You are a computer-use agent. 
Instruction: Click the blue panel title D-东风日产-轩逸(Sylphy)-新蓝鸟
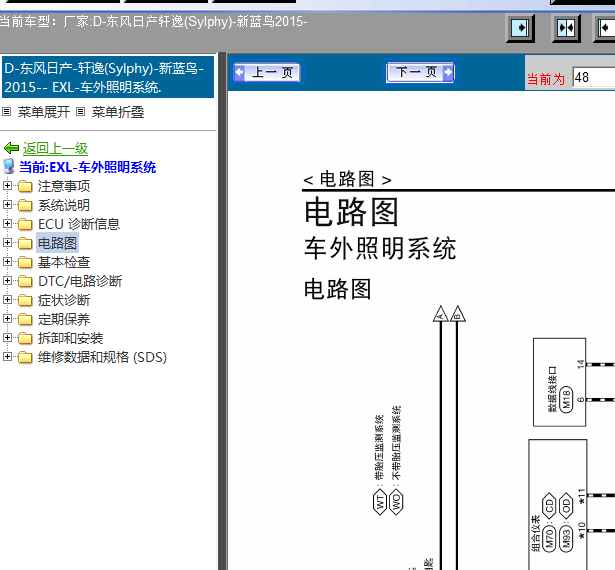[x=108, y=77]
